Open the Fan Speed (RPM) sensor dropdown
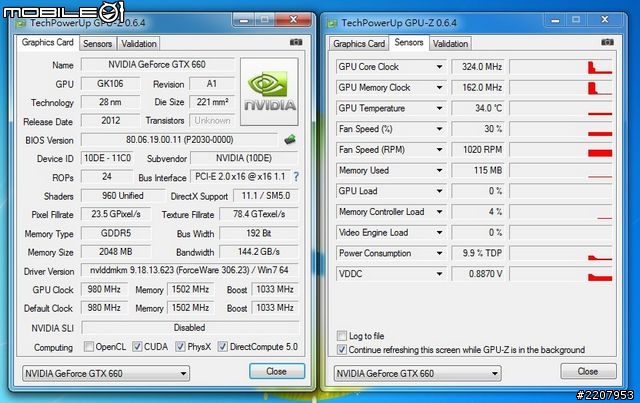640x403 pixels. [x=439, y=149]
